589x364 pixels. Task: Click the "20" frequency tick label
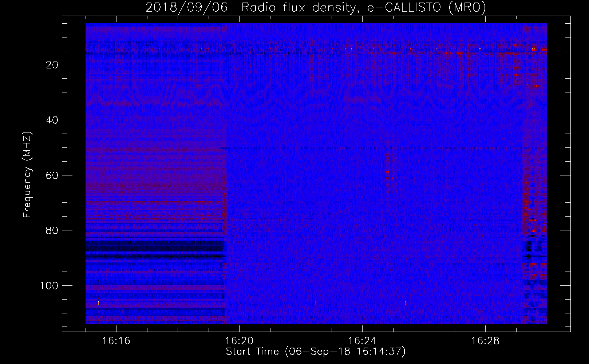pyautogui.click(x=52, y=65)
